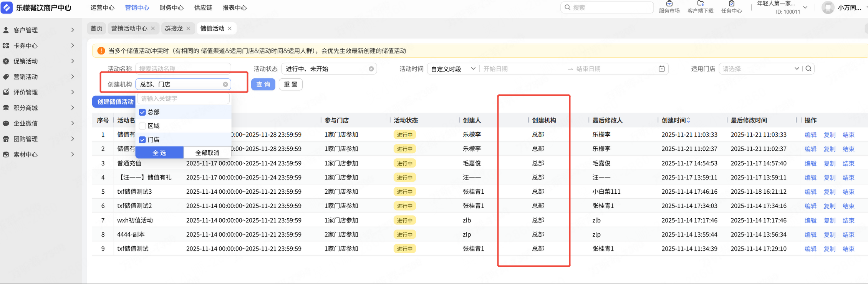
Task: Switch to the 营销活动中心 tab
Action: coord(129,28)
